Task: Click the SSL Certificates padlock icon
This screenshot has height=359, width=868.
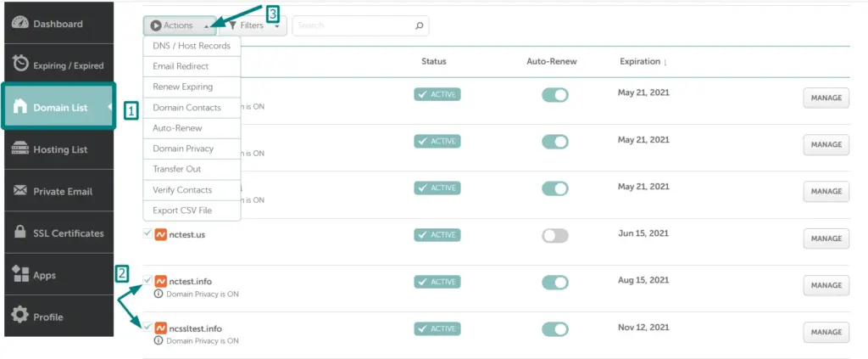Action: coord(20,233)
